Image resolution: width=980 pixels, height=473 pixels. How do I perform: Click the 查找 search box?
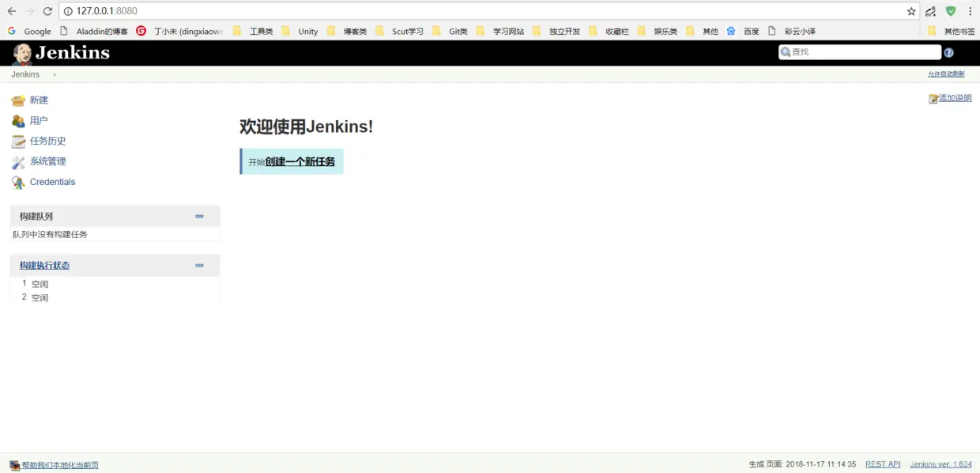click(860, 52)
